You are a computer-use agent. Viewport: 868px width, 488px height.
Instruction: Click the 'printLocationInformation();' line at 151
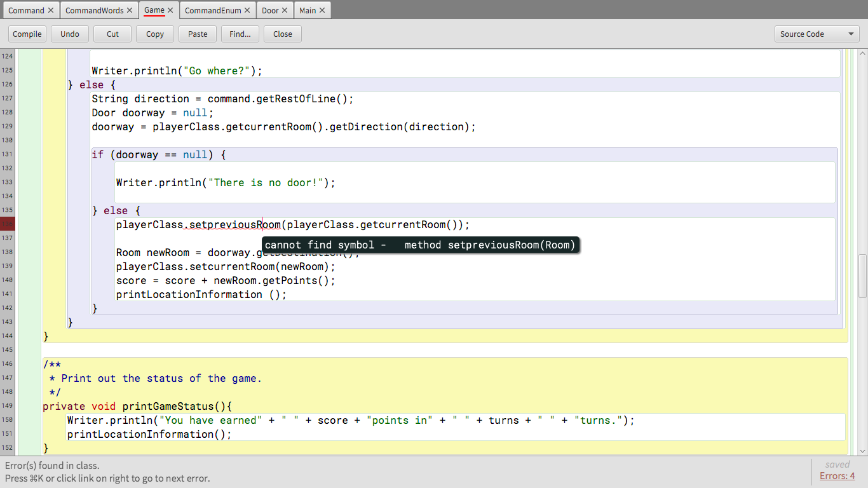click(x=149, y=434)
